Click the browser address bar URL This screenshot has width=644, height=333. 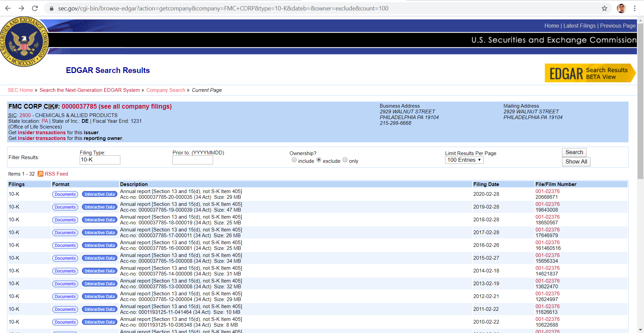click(223, 8)
